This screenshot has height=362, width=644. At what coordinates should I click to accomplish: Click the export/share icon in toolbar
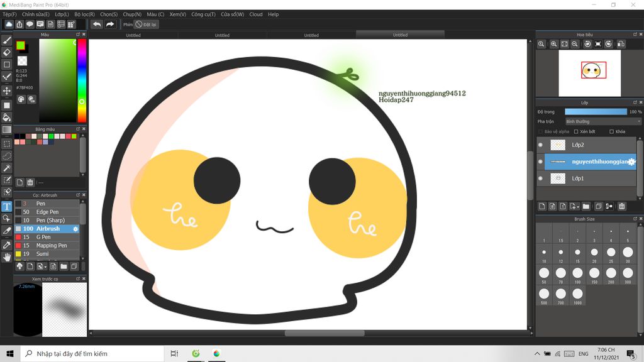click(19, 25)
